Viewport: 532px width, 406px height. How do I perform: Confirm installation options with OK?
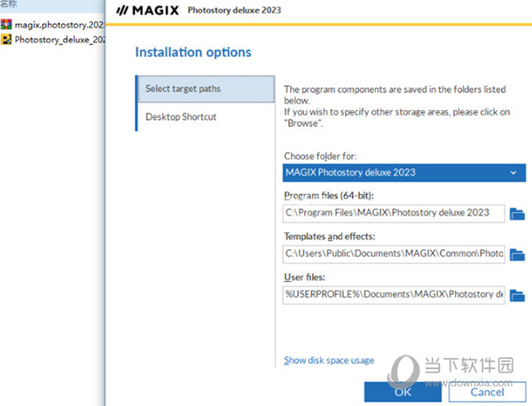coord(403,392)
